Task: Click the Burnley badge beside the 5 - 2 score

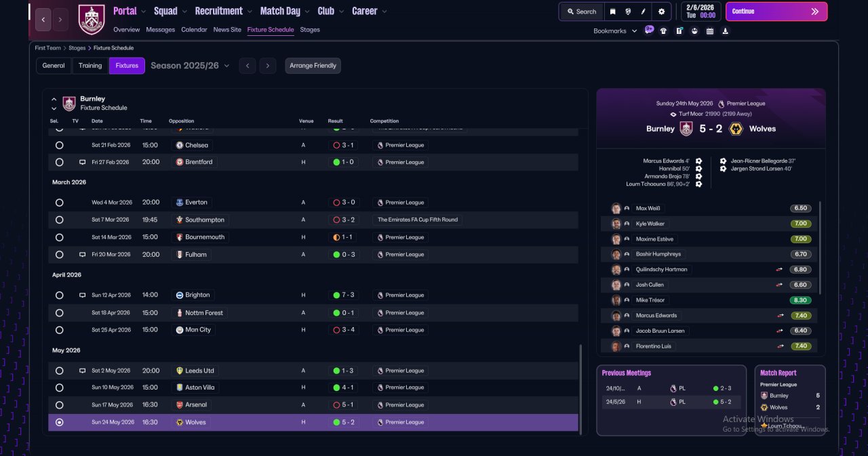Action: click(x=686, y=129)
